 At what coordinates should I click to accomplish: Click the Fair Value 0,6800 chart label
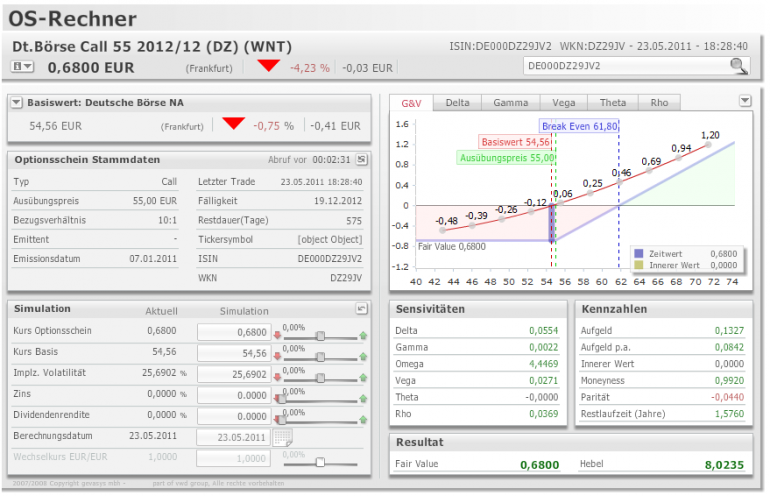tap(452, 247)
